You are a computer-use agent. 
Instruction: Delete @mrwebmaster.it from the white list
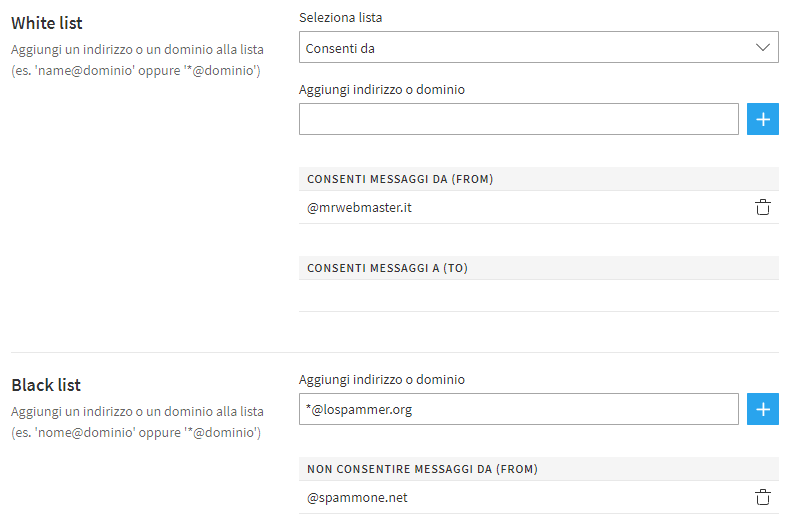pyautogui.click(x=762, y=208)
